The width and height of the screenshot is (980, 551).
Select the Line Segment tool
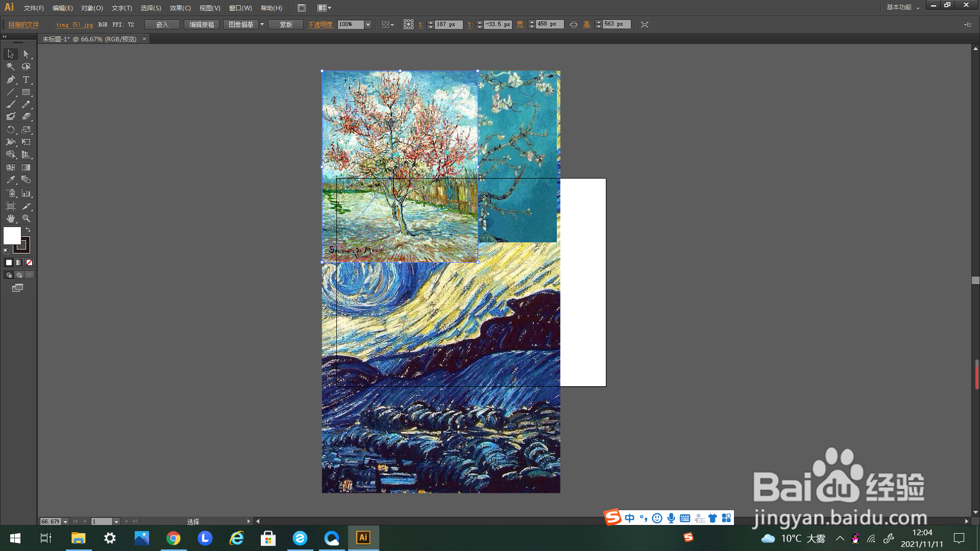(11, 92)
